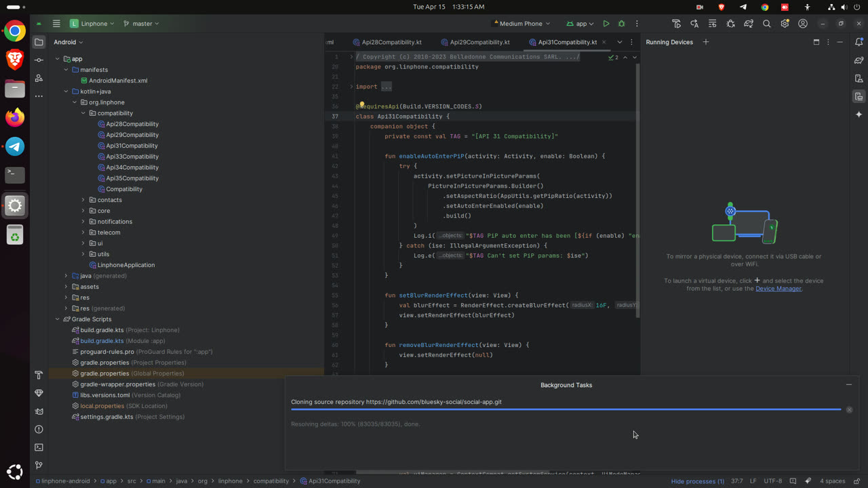Expand the folded import block
This screenshot has height=488, width=868.
[x=351, y=87]
